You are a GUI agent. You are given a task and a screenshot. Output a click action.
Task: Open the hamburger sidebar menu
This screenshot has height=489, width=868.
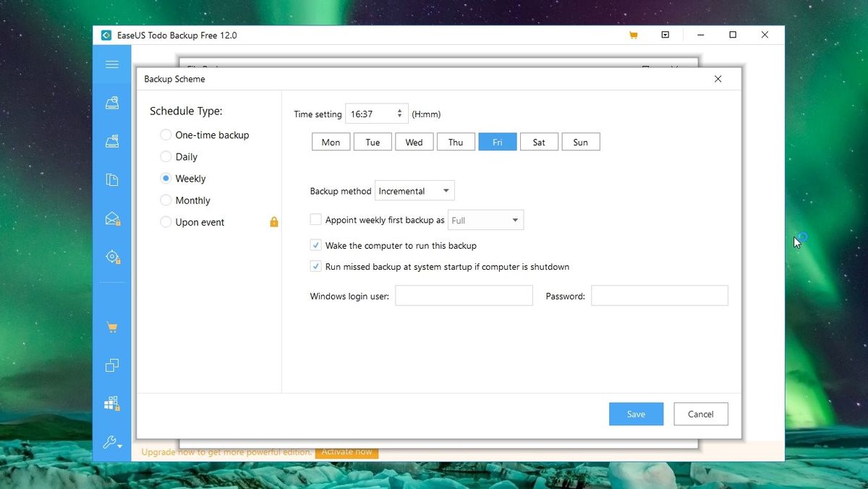coord(112,64)
